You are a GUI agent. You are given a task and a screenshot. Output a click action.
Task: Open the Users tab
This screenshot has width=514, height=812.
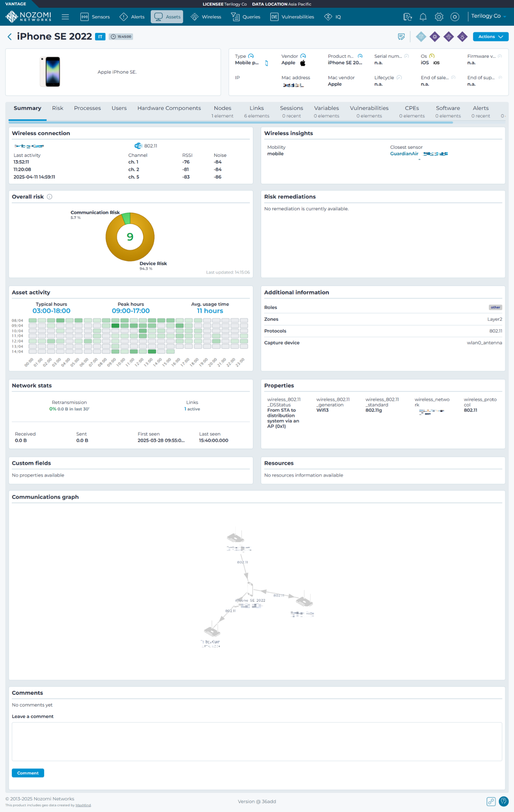tap(119, 108)
